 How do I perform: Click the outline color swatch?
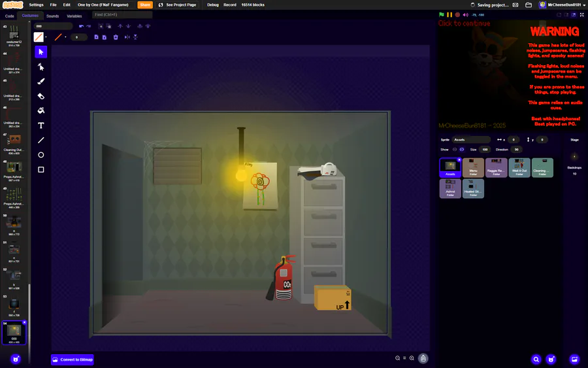click(58, 37)
